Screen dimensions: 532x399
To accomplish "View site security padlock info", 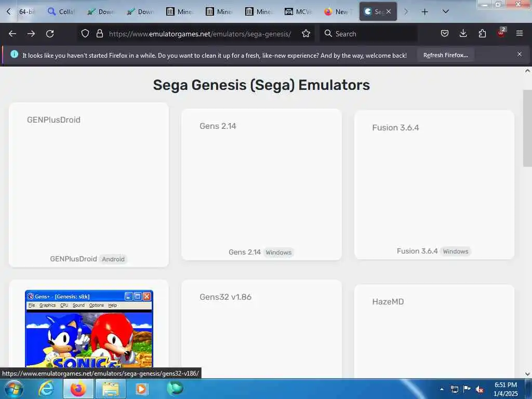I will [99, 33].
